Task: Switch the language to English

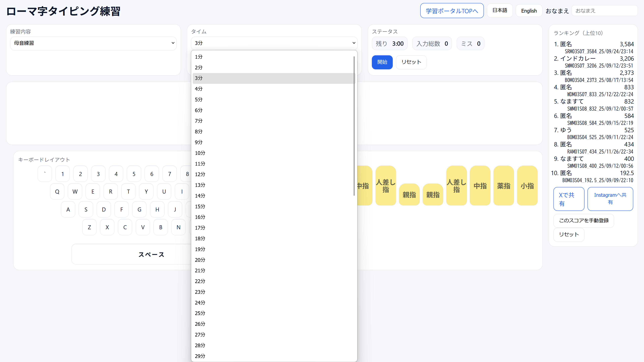Action: (529, 11)
